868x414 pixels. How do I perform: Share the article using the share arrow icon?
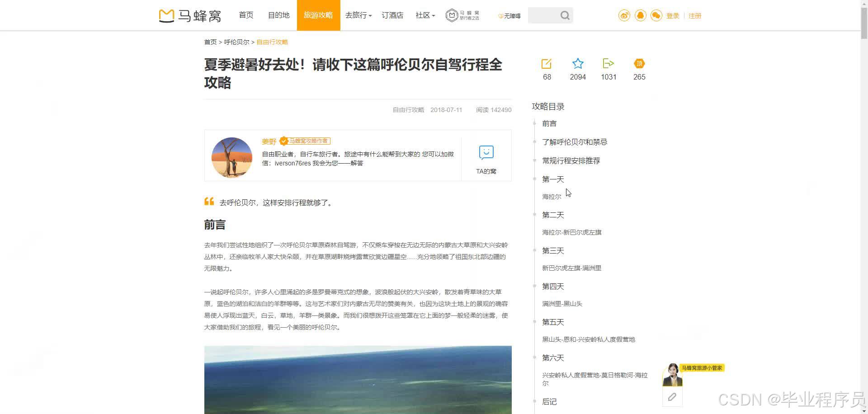608,64
